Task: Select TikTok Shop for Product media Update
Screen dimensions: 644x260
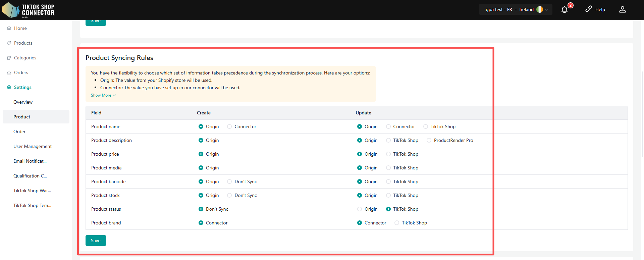Action: 388,168
